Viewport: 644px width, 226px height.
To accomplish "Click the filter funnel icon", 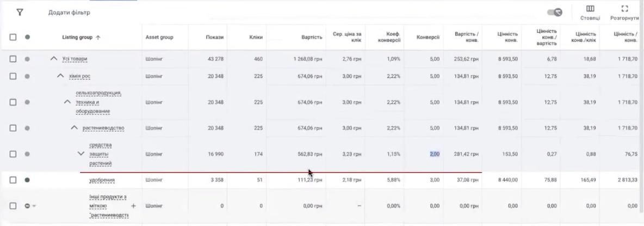I will [20, 12].
